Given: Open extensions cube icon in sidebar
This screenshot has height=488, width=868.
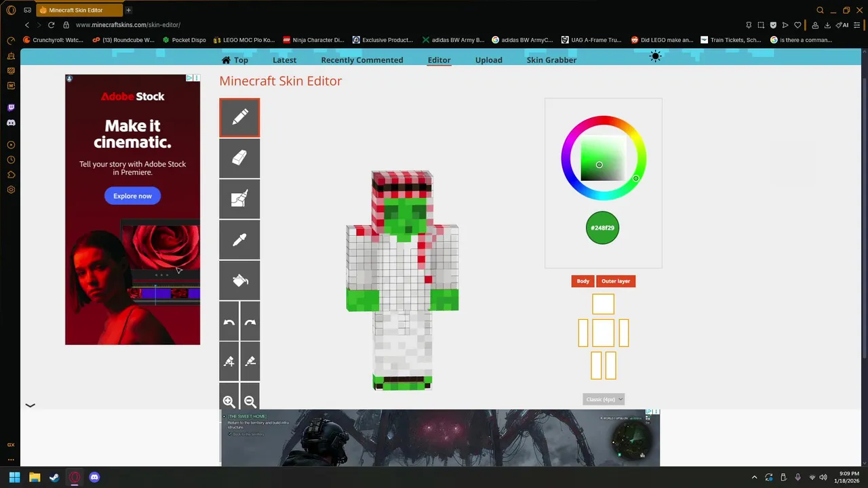Looking at the screenshot, I should 11,175.
